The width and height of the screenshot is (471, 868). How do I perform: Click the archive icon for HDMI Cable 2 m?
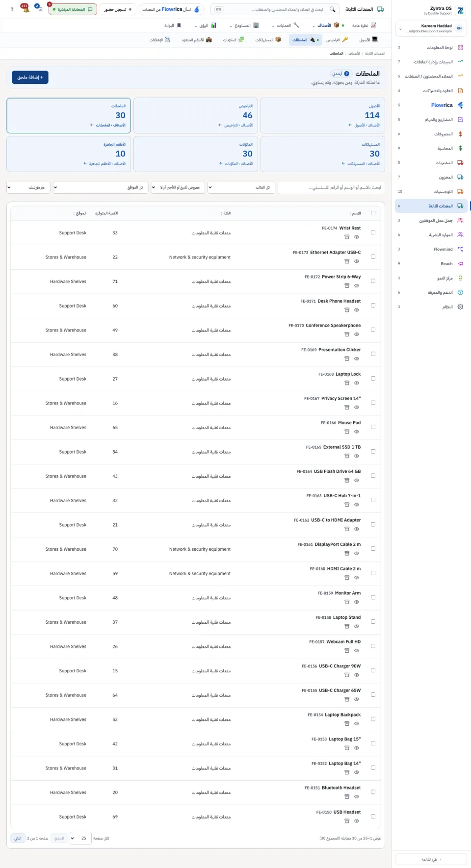(x=347, y=578)
